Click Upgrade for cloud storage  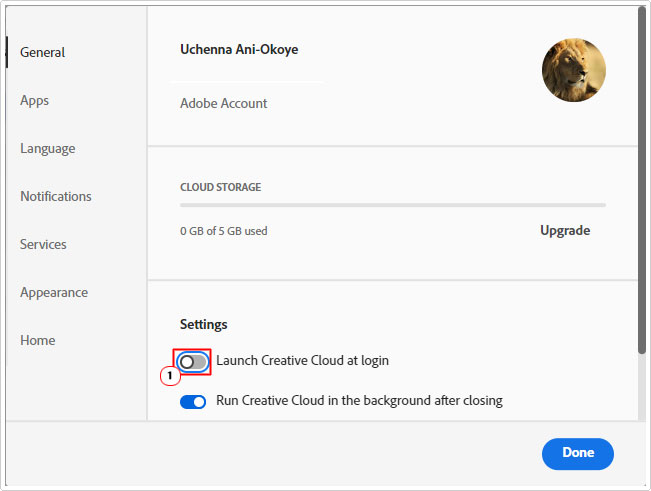pyautogui.click(x=565, y=230)
